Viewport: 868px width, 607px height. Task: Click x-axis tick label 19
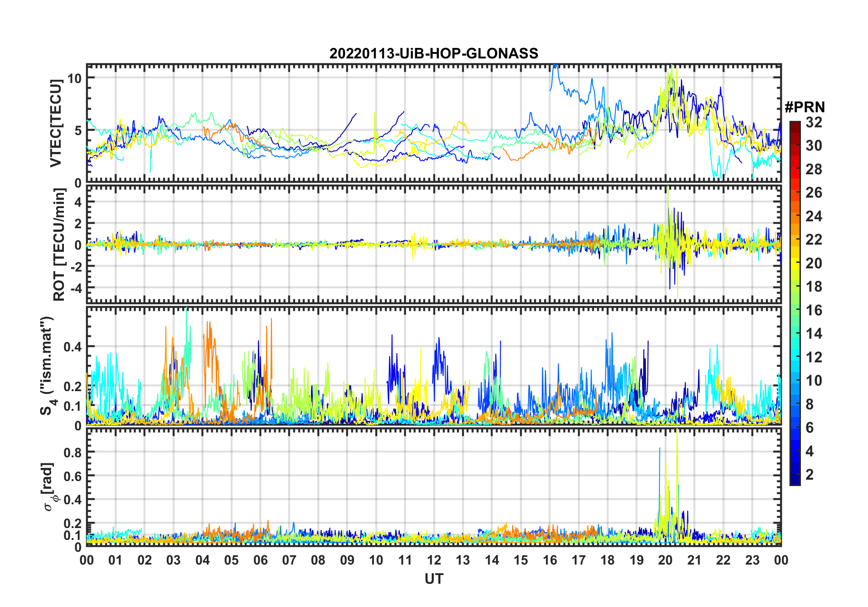coord(637,560)
